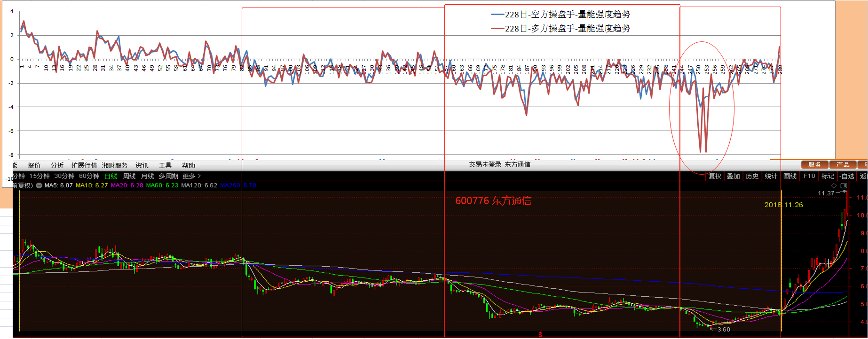Screen dimensions: 868x339
Task: Click the MA5: 6.07 indicator label
Action: (x=59, y=185)
